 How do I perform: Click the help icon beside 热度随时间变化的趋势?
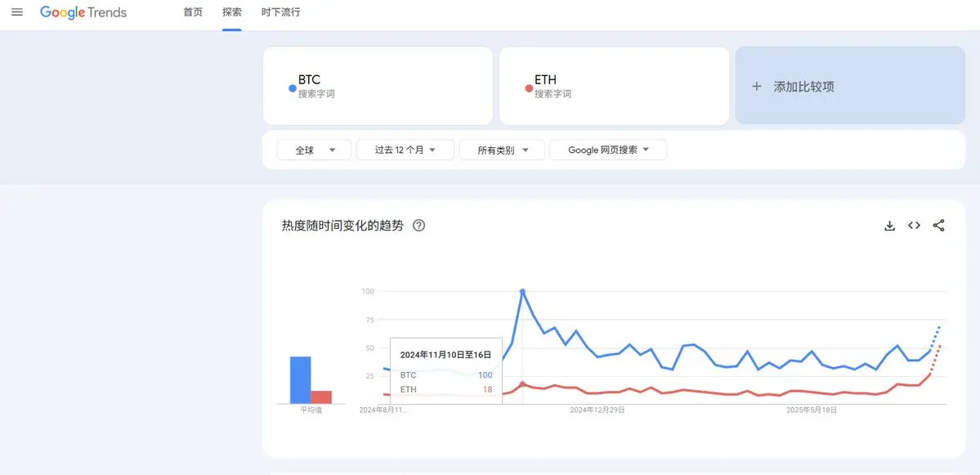coord(419,226)
